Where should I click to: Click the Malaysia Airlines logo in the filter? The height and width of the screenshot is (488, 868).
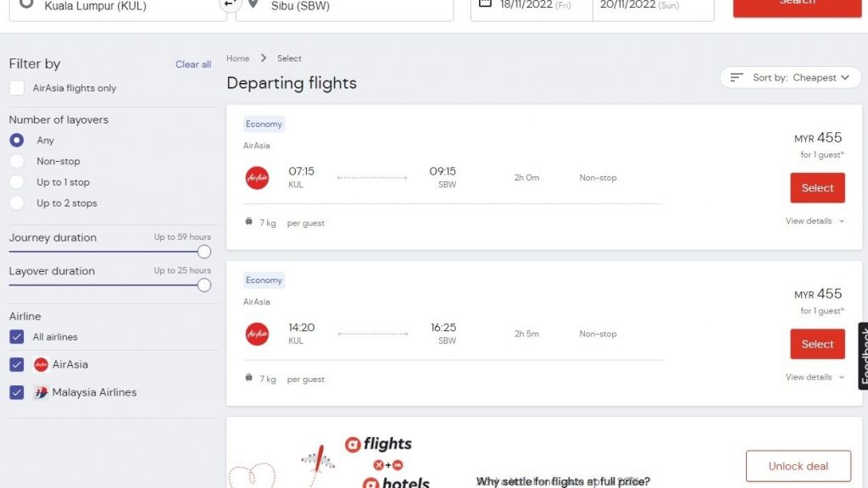41,393
